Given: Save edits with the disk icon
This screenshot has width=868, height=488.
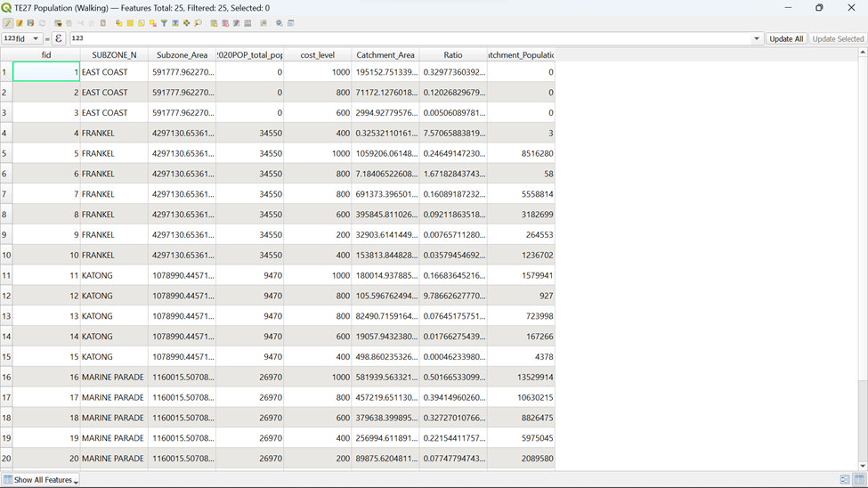Looking at the screenshot, I should [x=30, y=23].
